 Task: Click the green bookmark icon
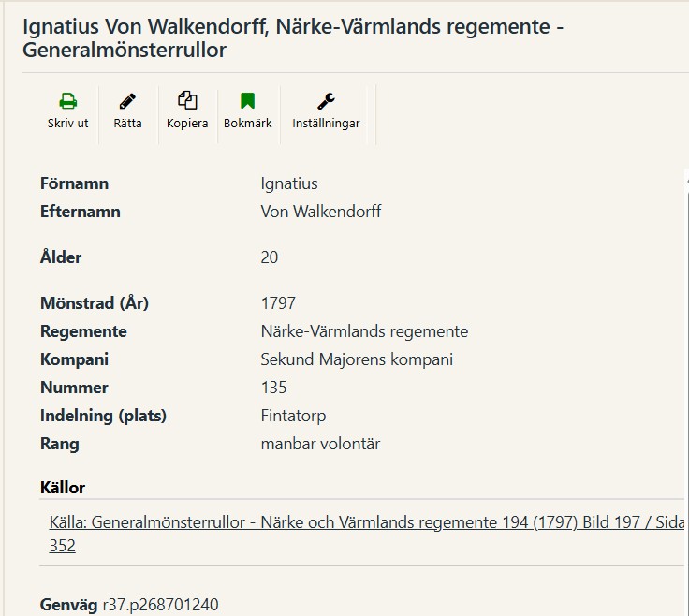pyautogui.click(x=247, y=101)
